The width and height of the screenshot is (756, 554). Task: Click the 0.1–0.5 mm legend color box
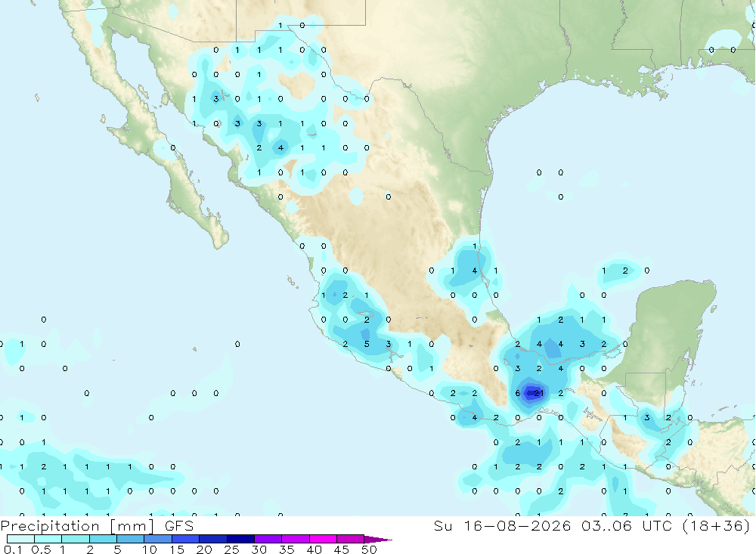point(20,539)
